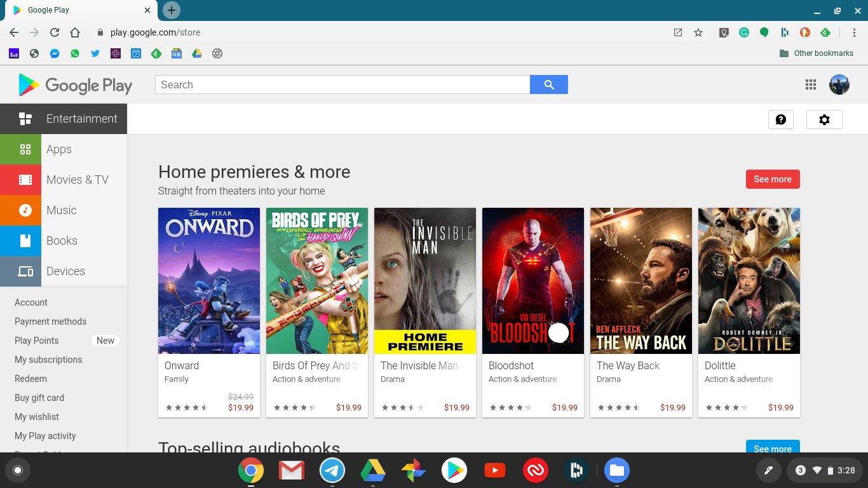This screenshot has width=868, height=488.
Task: Open the settings gear button
Action: 824,119
